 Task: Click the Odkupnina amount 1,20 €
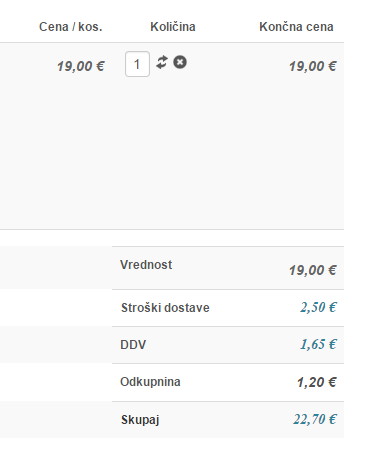(x=317, y=382)
